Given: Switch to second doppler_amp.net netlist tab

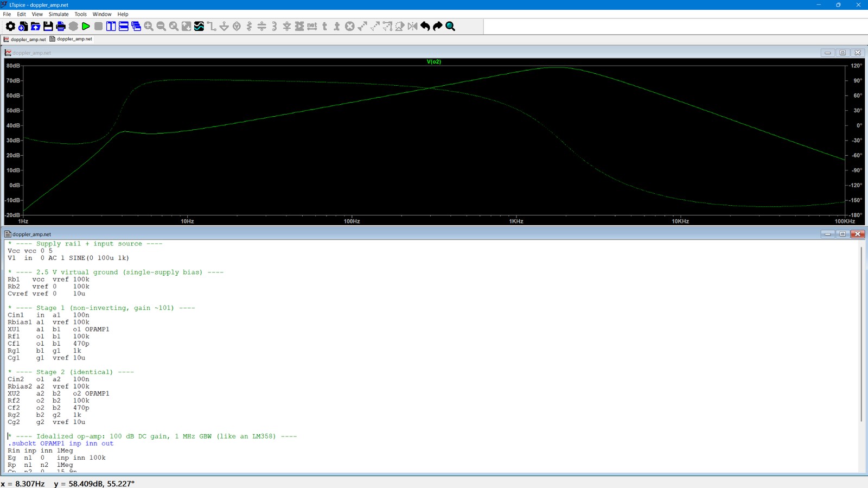Looking at the screenshot, I should pyautogui.click(x=71, y=39).
